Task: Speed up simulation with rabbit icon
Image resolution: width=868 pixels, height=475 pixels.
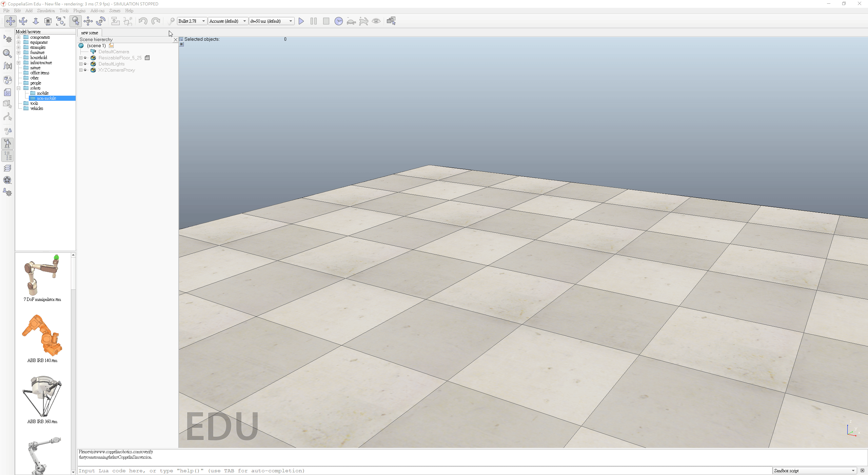Action: (x=364, y=21)
